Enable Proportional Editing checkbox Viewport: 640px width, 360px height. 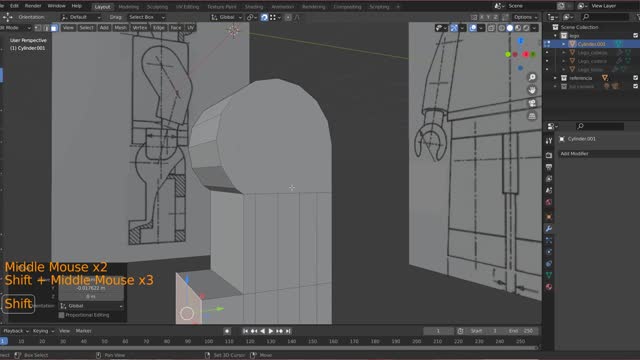click(61, 315)
